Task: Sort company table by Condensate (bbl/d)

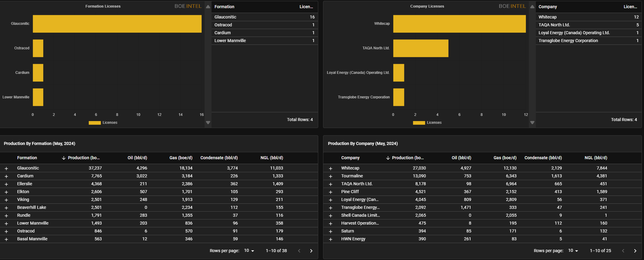Action: tap(543, 158)
